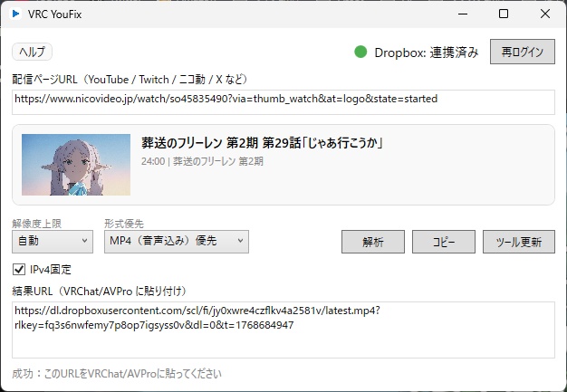Open the ヘルプ help button
The width and height of the screenshot is (567, 392).
pyautogui.click(x=33, y=52)
